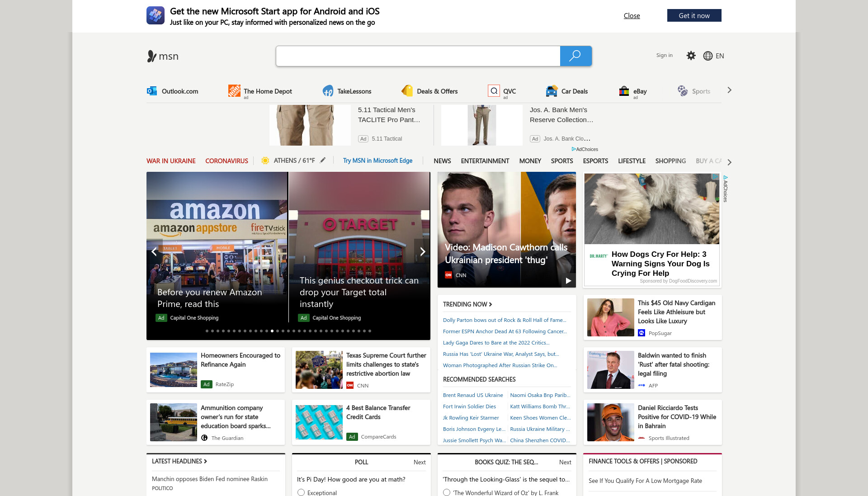
Task: Open TakeLessons shortcut icon
Action: pos(328,91)
